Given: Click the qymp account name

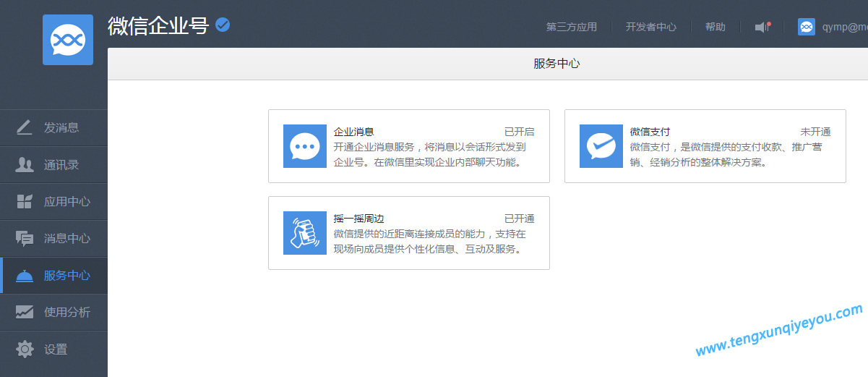Looking at the screenshot, I should pyautogui.click(x=845, y=27).
